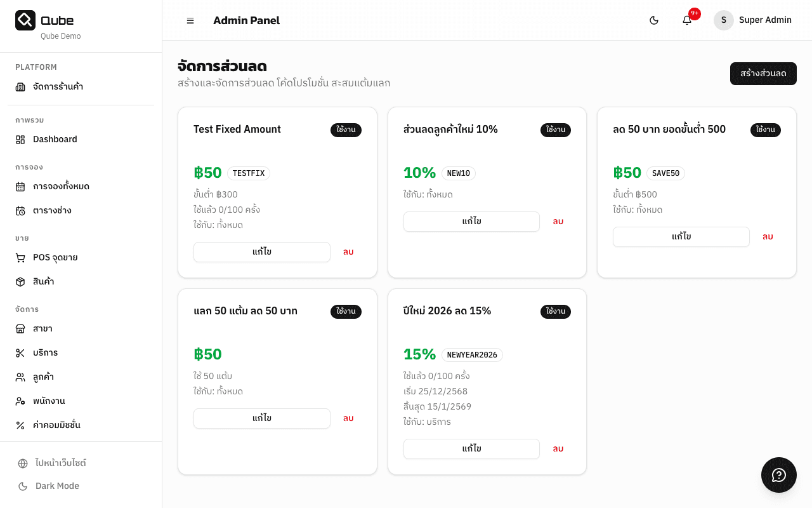This screenshot has height=508, width=812.
Task: Open the help chat bubble
Action: coord(778,475)
